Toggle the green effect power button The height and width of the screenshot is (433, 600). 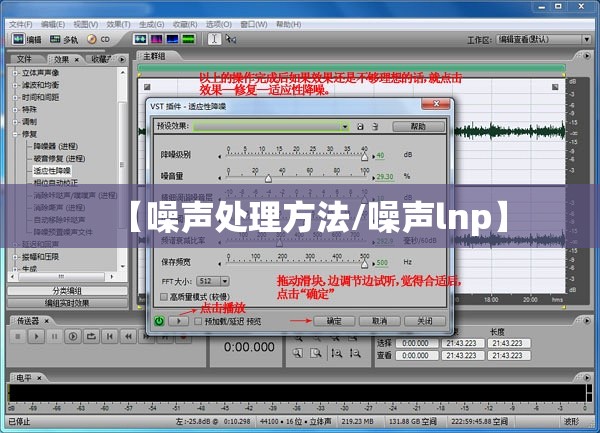159,321
